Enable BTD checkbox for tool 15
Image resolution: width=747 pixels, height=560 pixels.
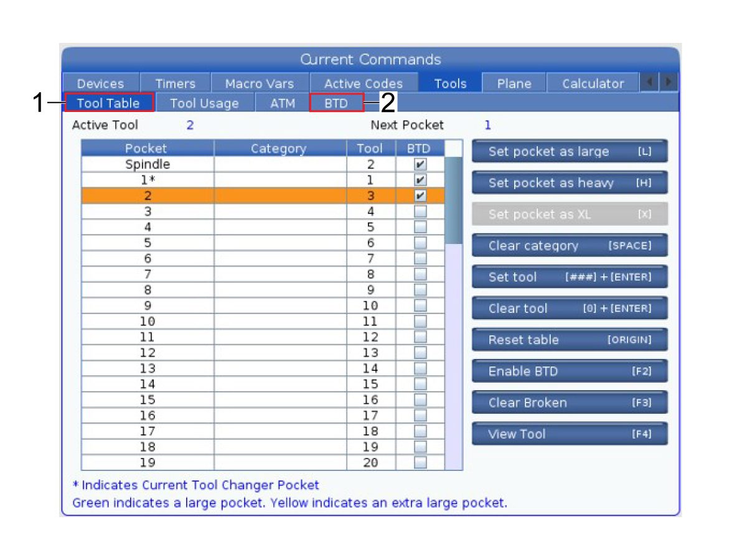[421, 385]
